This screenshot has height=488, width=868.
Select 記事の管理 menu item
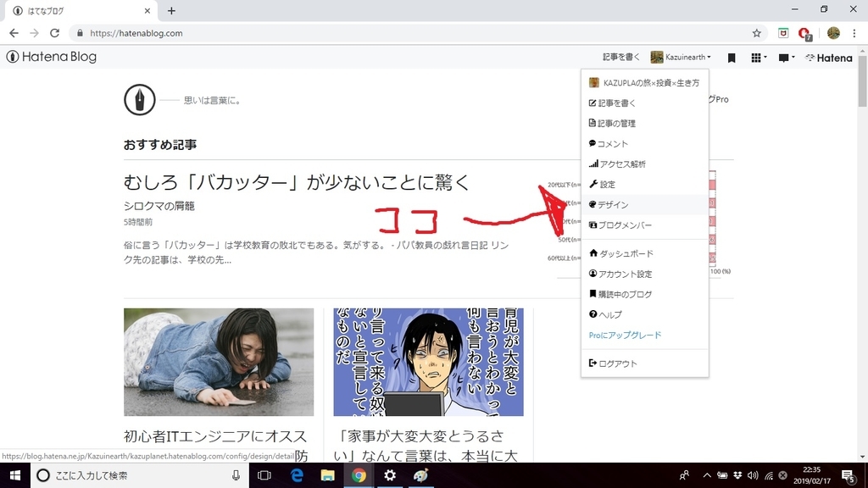644,124
